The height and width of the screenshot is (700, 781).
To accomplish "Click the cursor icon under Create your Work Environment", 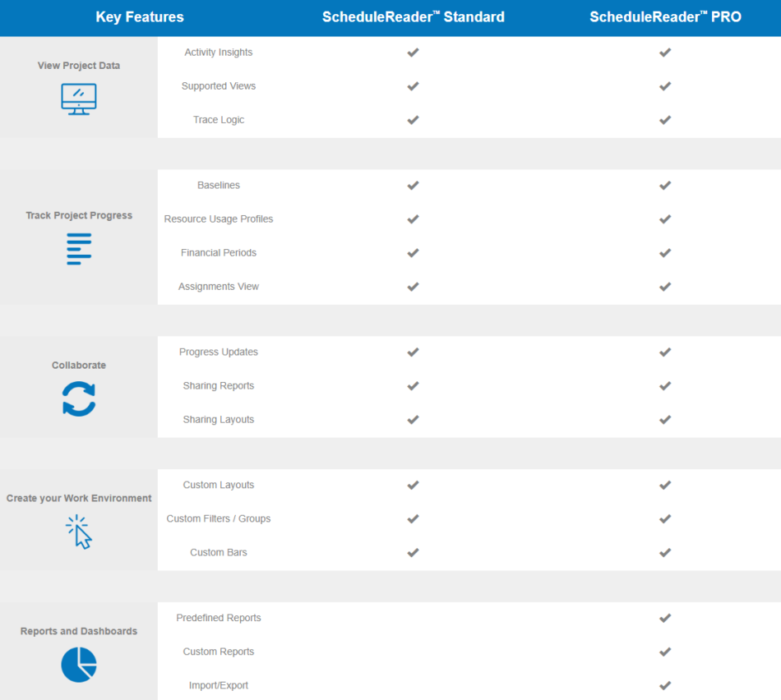I will pyautogui.click(x=79, y=532).
